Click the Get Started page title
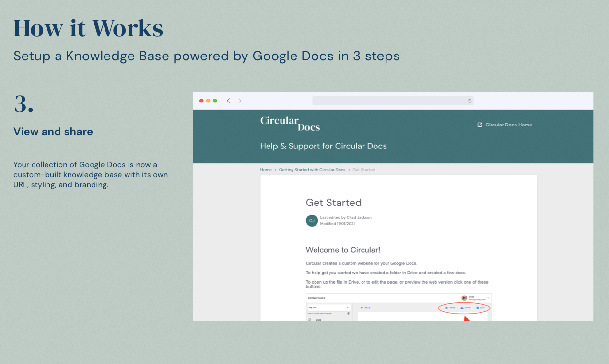 (334, 203)
